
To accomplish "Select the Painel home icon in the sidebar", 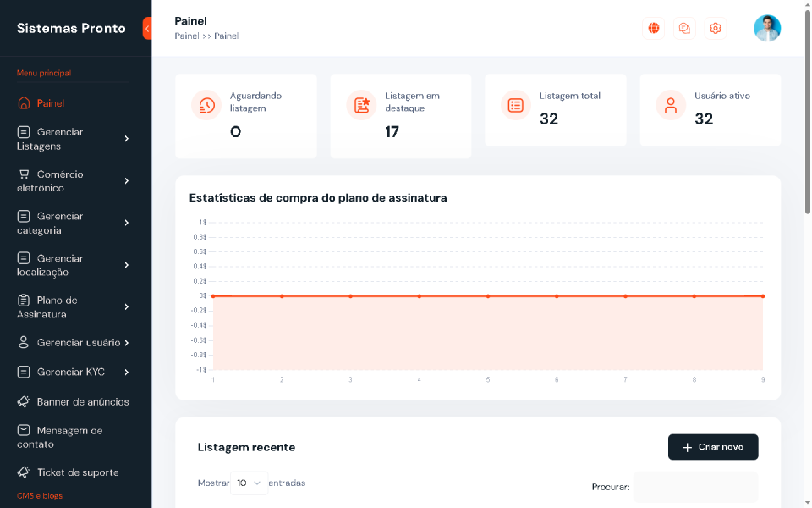I will point(23,102).
